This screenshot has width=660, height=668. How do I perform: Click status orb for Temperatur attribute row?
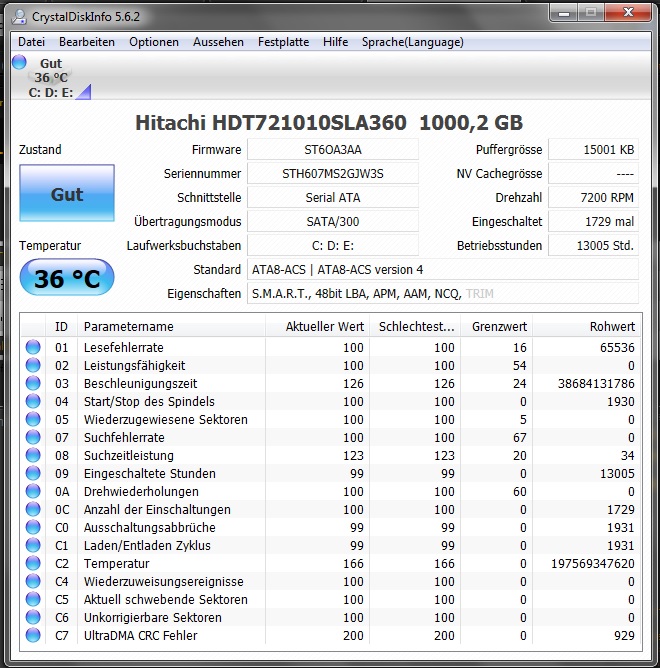click(33, 563)
